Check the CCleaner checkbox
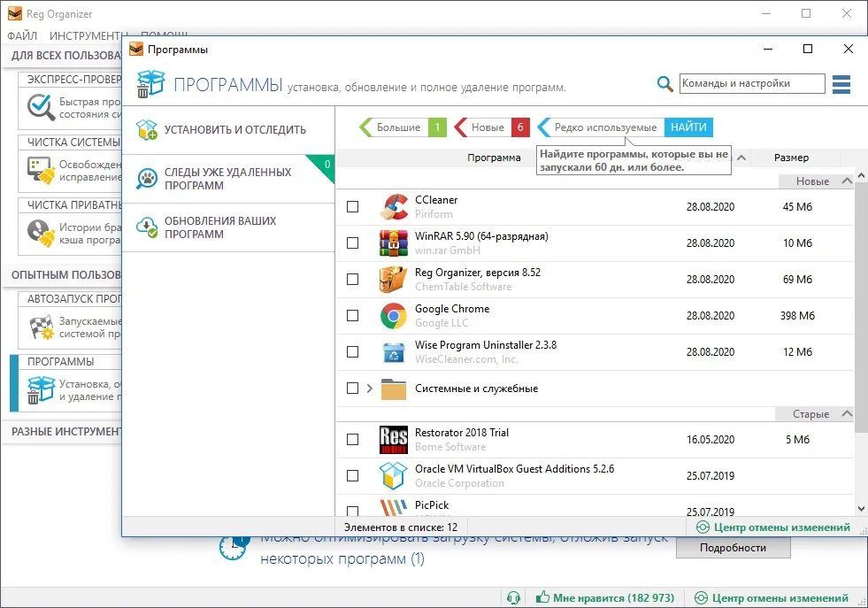 click(353, 206)
